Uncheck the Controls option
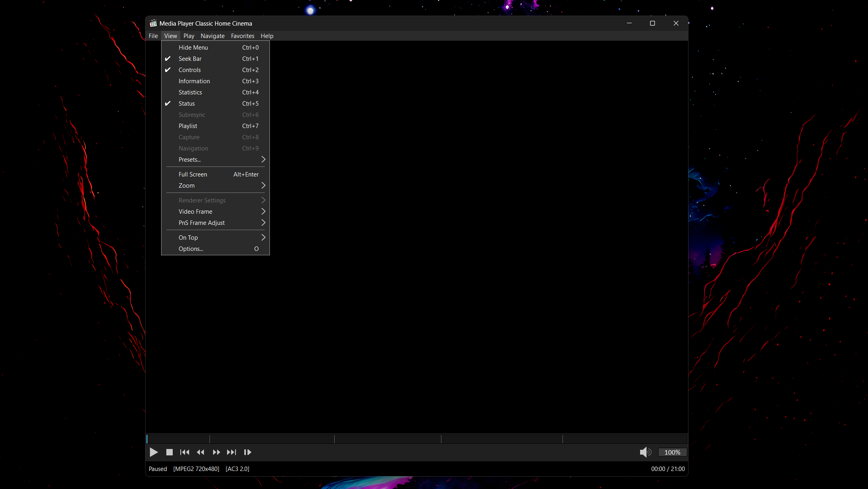This screenshot has width=868, height=489. point(216,70)
